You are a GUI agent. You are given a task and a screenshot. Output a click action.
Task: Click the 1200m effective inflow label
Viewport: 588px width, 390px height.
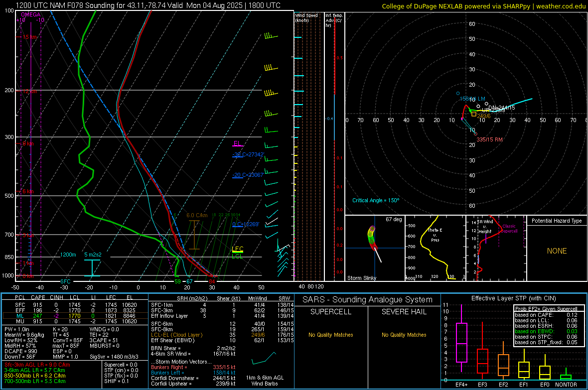pyautogui.click(x=68, y=255)
